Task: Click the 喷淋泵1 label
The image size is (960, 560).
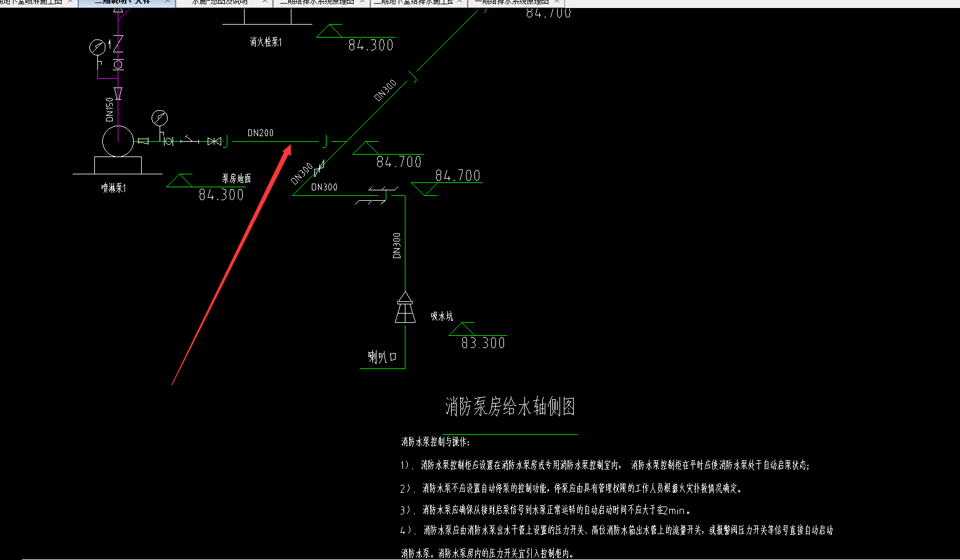Action: click(x=114, y=188)
